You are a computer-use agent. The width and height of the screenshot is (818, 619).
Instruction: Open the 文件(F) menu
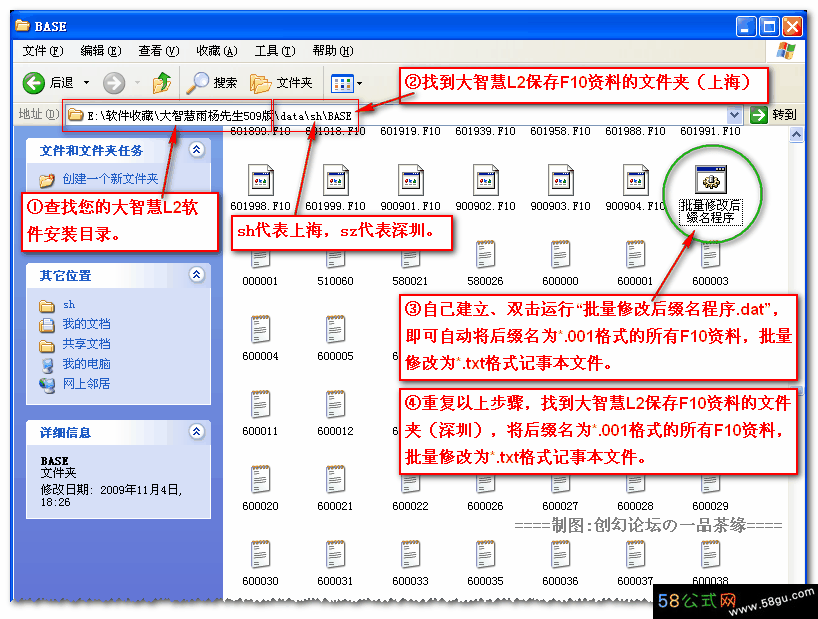pyautogui.click(x=42, y=51)
